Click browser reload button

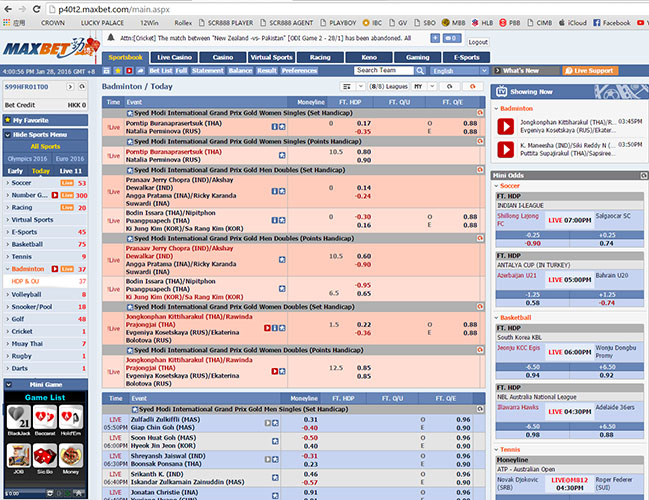(36, 9)
